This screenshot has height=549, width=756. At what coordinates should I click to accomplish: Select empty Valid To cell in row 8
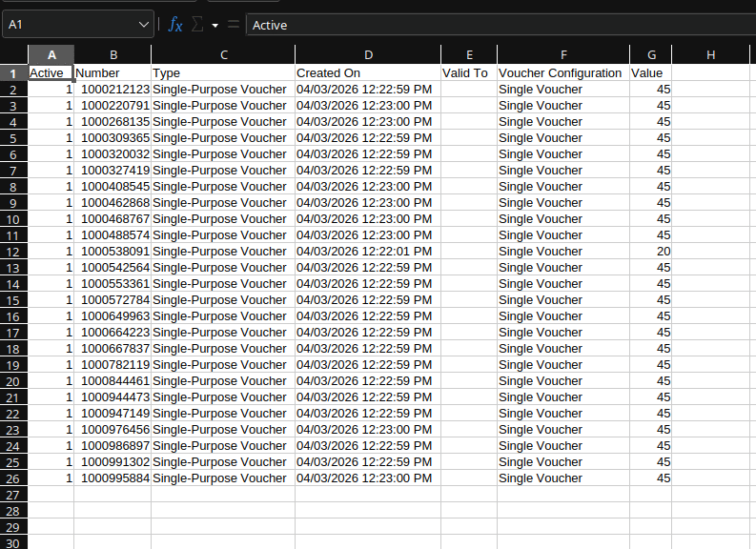pyautogui.click(x=469, y=187)
